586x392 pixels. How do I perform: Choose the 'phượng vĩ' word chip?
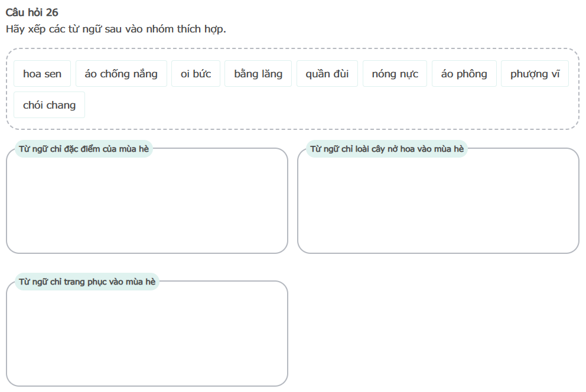coord(535,74)
